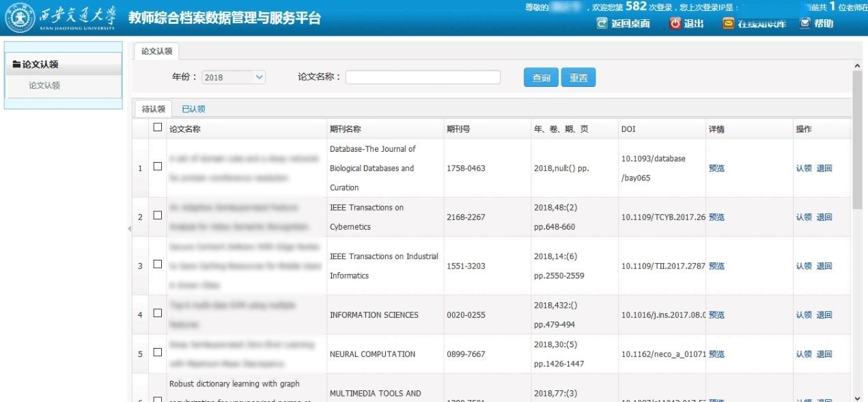Click 预览 in the INFORMATION SCIENCES row
The height and width of the screenshot is (402, 868).
(716, 315)
